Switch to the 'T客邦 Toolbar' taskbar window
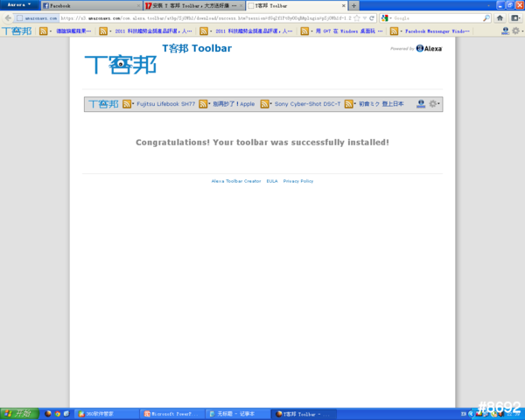525x420 pixels. (x=304, y=414)
